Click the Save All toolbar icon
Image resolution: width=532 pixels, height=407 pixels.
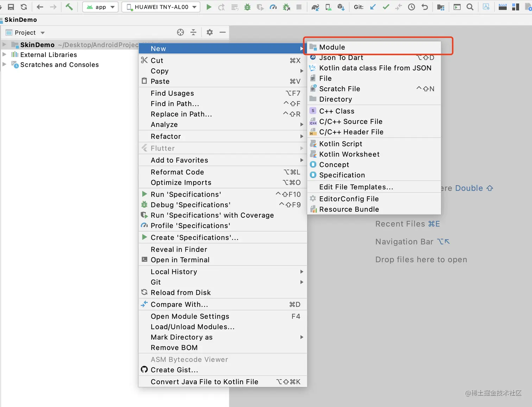coord(11,7)
